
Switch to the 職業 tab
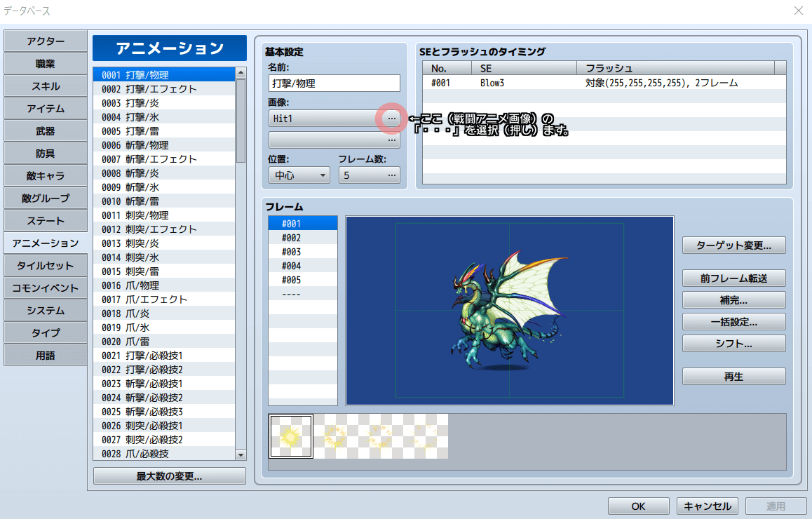point(46,64)
